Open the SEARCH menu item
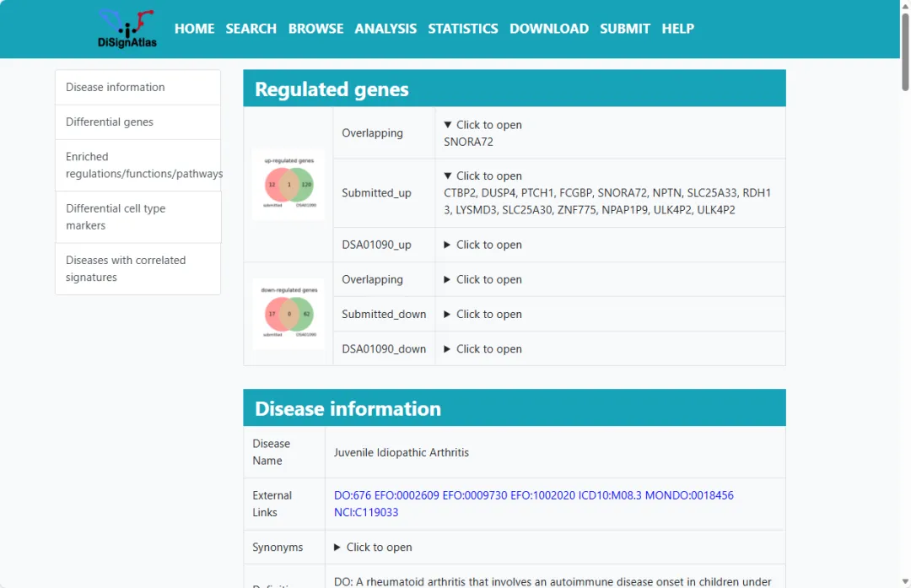Image resolution: width=911 pixels, height=588 pixels. [x=251, y=29]
